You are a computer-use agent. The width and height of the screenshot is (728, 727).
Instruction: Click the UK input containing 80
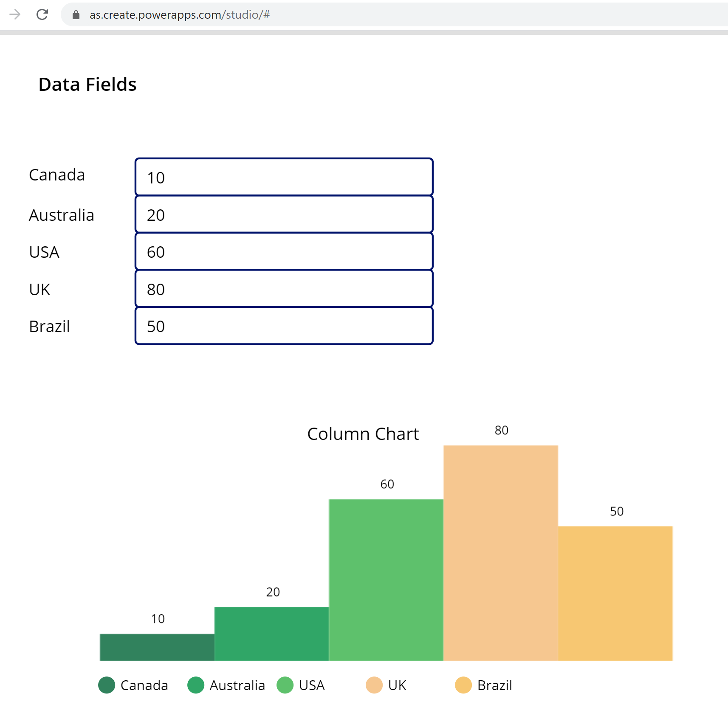(284, 289)
